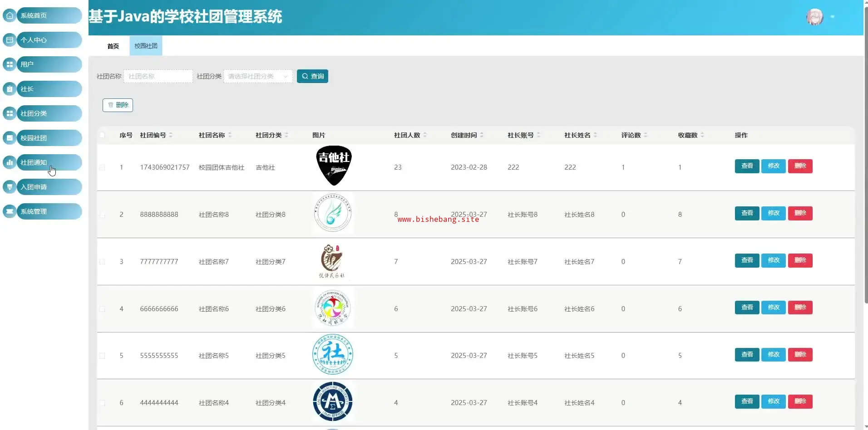Click the user avatar in header
This screenshot has height=430, width=868.
pos(814,17)
